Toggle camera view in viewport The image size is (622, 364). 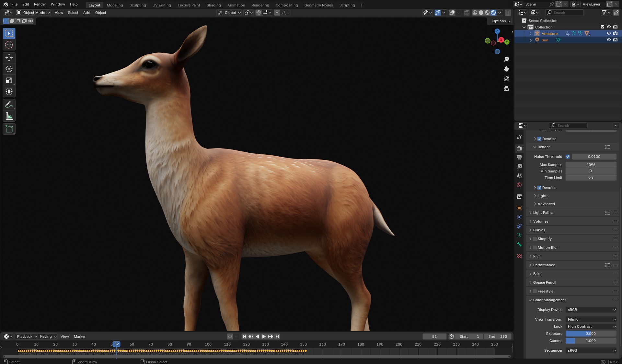(x=506, y=79)
